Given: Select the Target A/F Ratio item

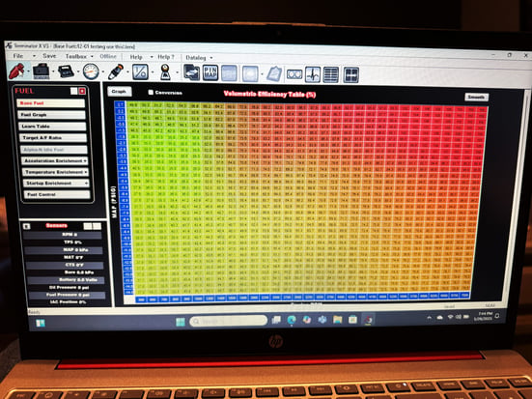Looking at the screenshot, I should [52, 137].
